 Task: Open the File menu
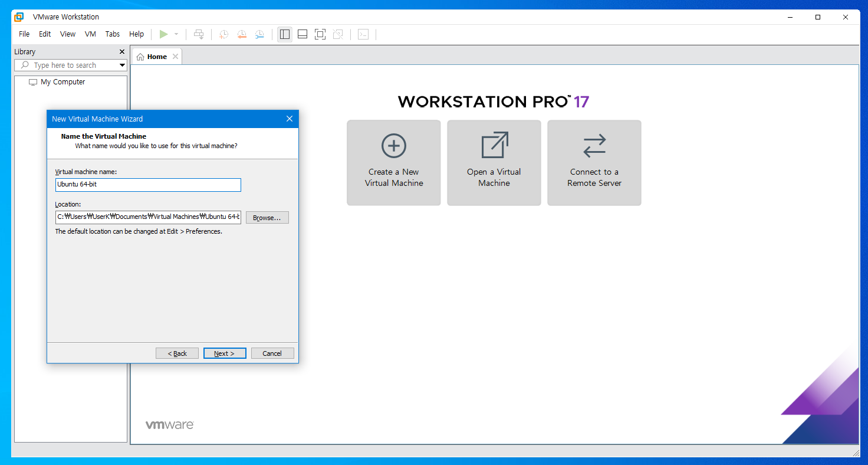click(24, 34)
